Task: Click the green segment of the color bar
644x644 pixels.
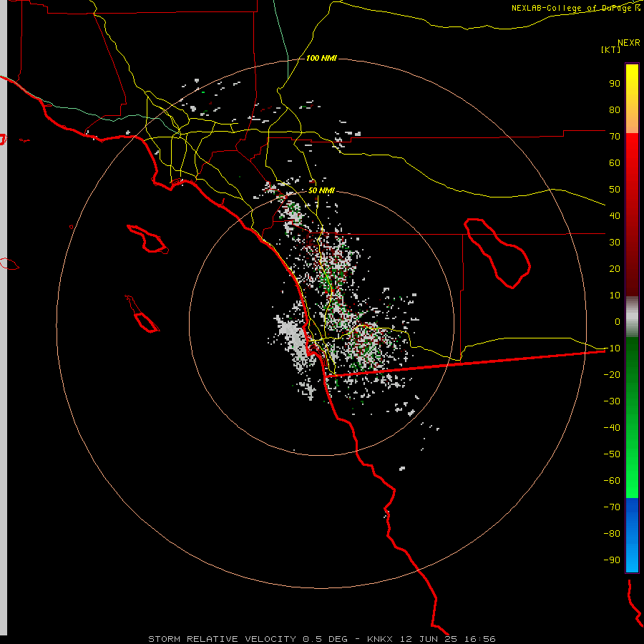Action: pyautogui.click(x=632, y=417)
